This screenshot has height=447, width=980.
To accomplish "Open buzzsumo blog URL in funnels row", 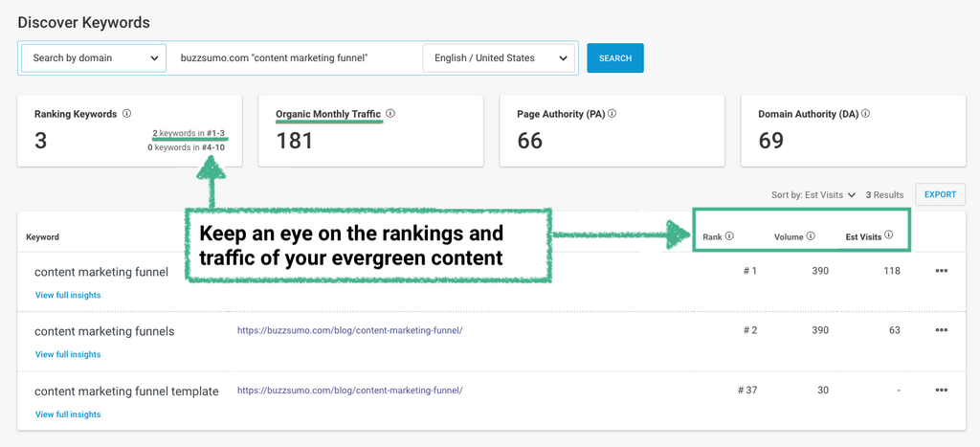I will pos(349,330).
